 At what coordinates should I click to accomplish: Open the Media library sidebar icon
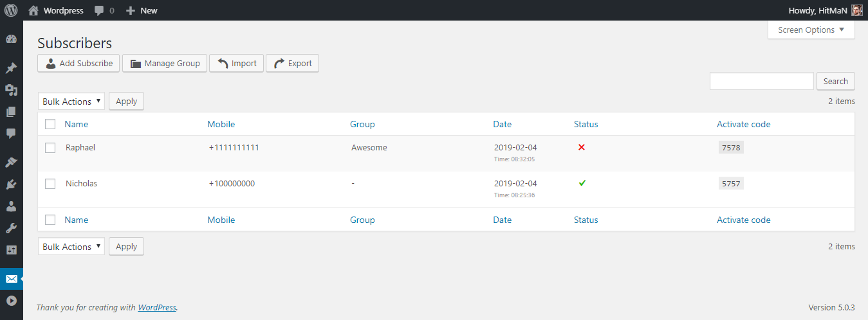[x=11, y=90]
